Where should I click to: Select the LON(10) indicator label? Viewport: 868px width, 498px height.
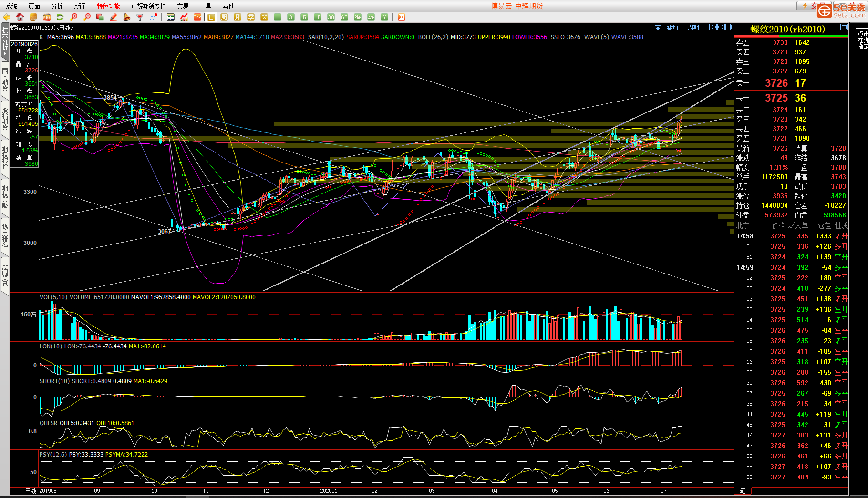tap(51, 346)
